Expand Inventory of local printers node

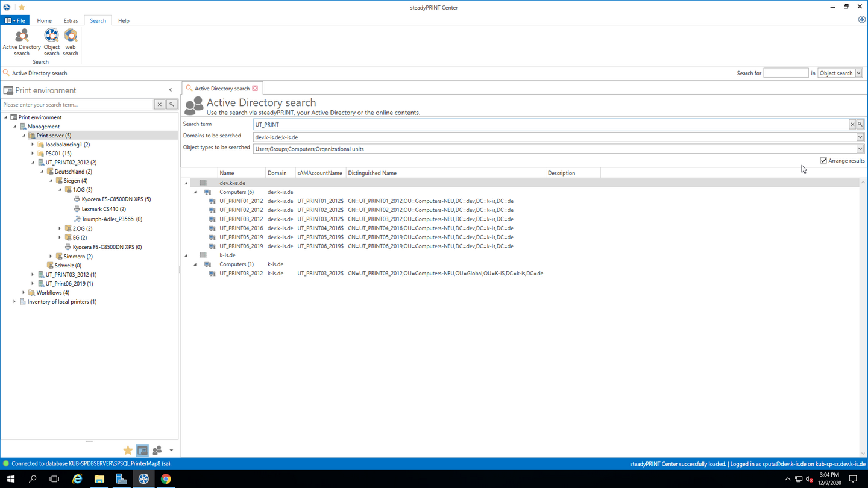14,302
